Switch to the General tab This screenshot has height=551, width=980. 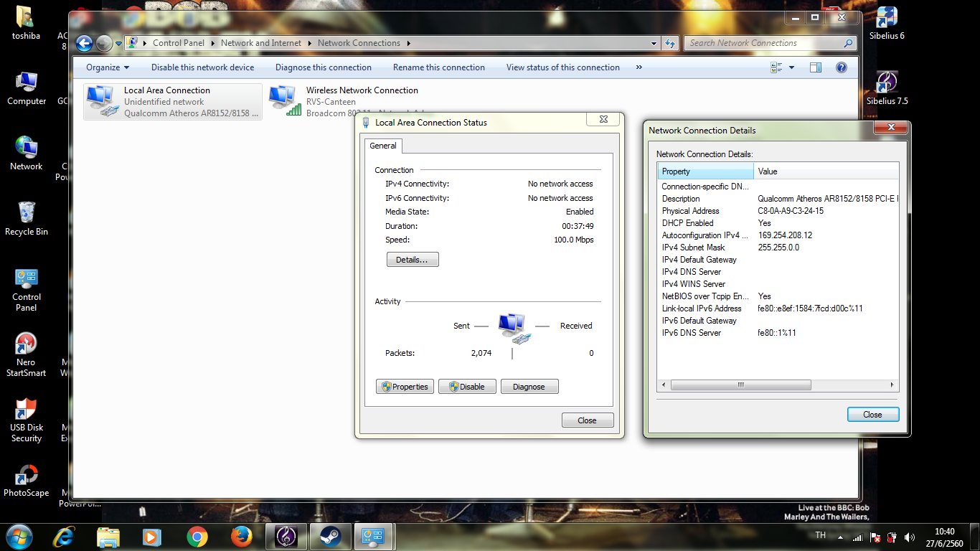click(x=383, y=145)
